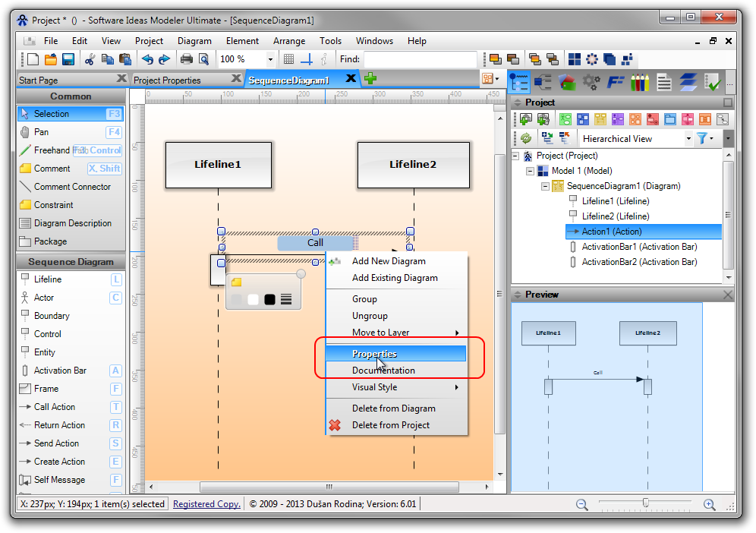Add a green use case diagram from Project toolbar

(565, 119)
